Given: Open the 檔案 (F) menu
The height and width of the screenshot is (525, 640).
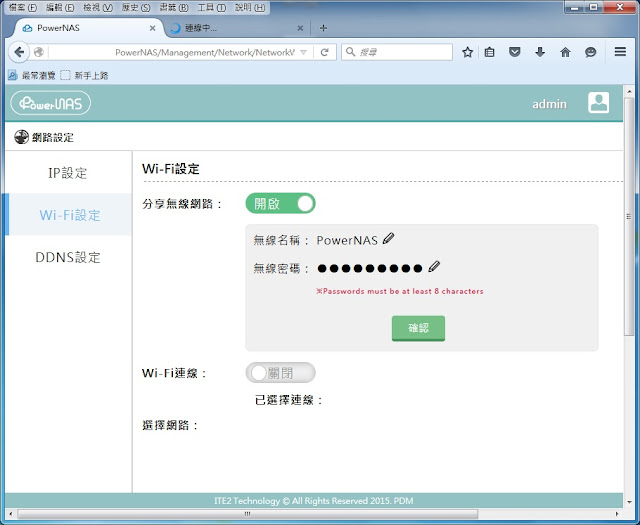Looking at the screenshot, I should point(22,7).
